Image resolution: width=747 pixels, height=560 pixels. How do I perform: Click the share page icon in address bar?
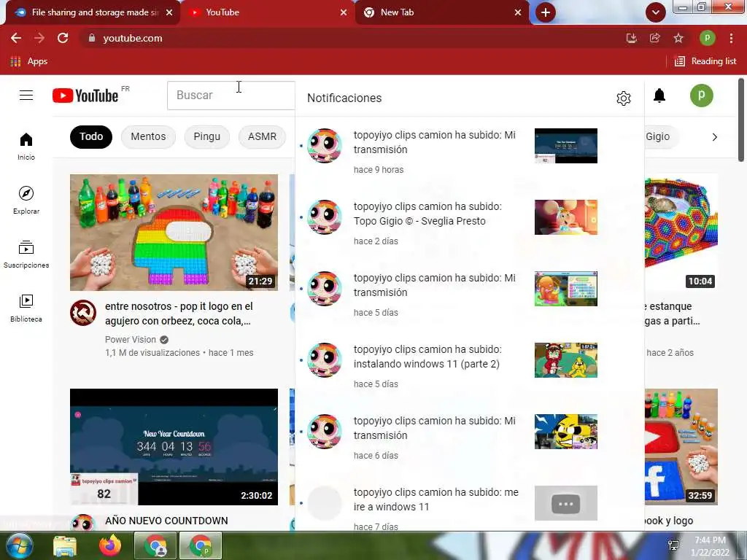[x=655, y=38]
